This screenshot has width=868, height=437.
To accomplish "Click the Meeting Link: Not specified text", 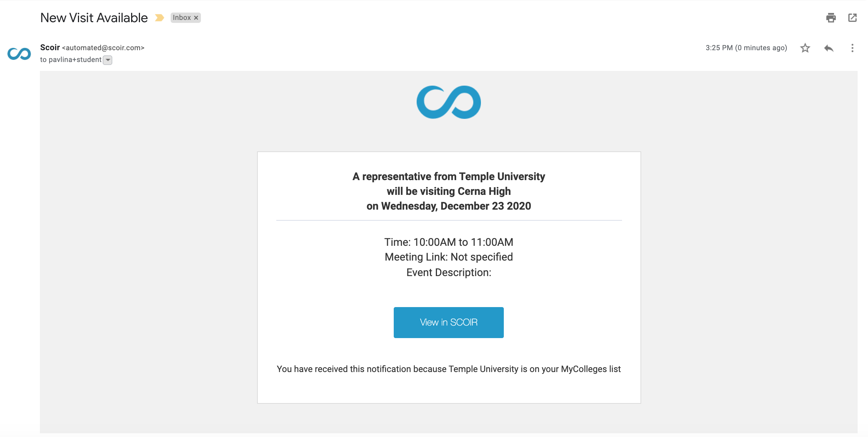I will (x=448, y=257).
